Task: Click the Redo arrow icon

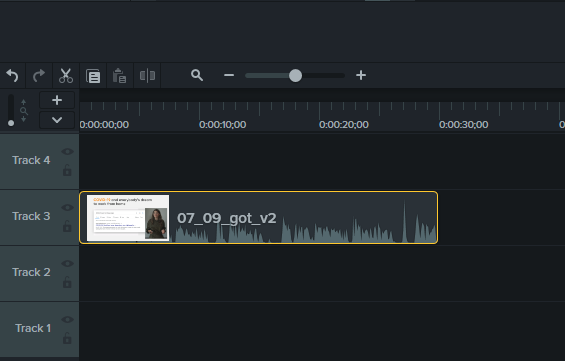Action: click(x=39, y=76)
